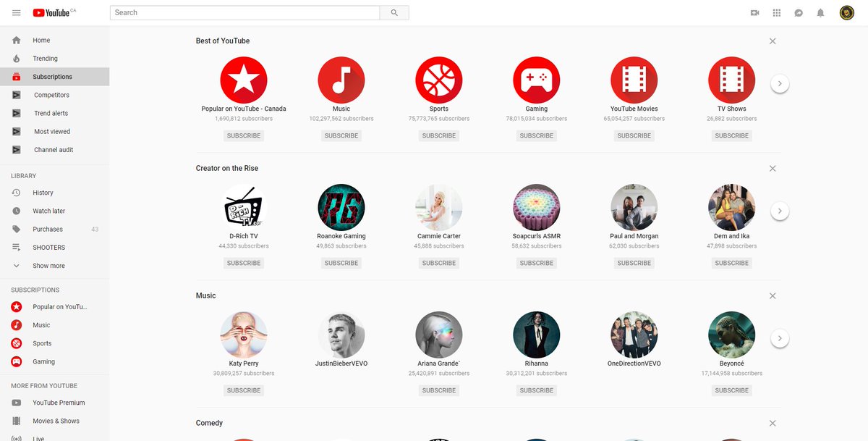Click the search magnifier button
868x441 pixels.
394,13
